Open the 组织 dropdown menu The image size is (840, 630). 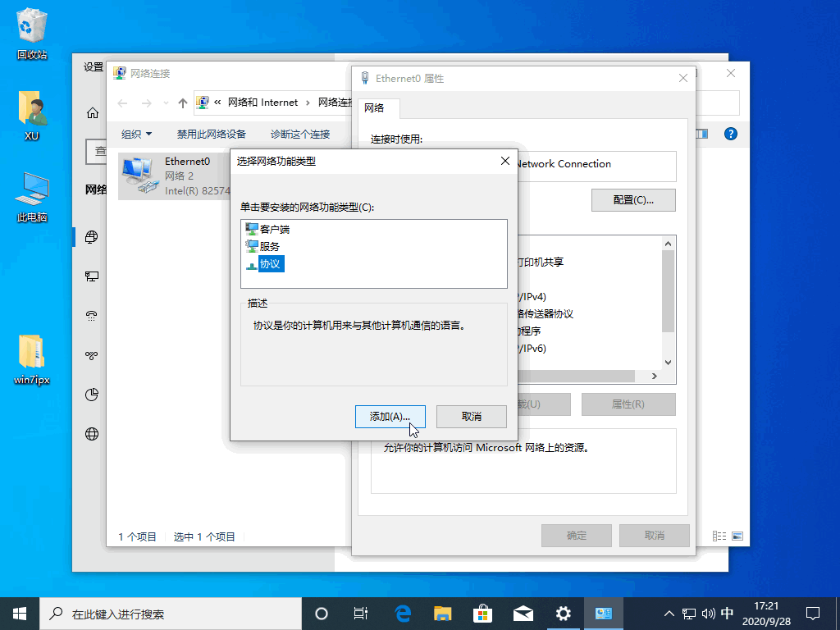[x=136, y=135]
